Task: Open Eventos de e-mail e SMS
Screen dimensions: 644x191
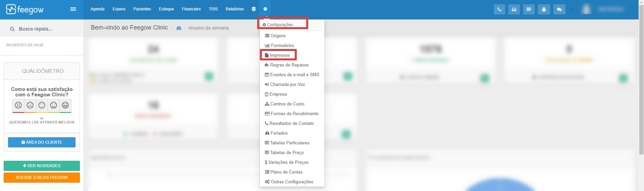Action: click(292, 75)
